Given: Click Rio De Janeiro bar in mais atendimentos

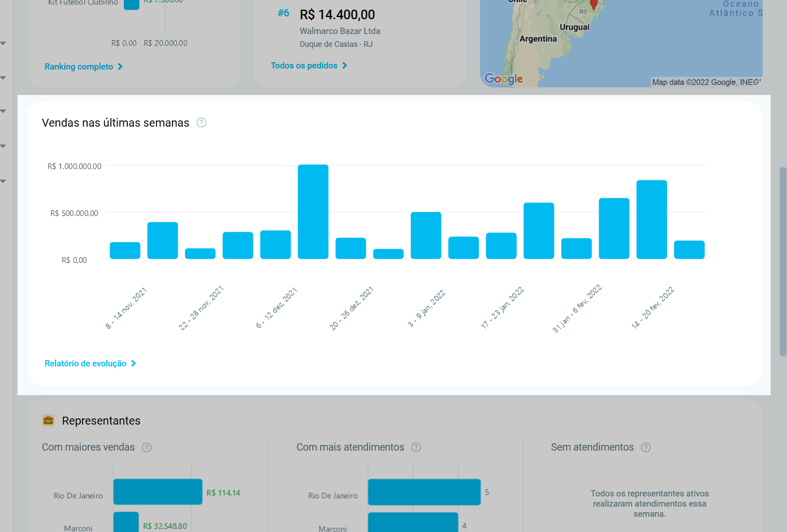Looking at the screenshot, I should tap(424, 492).
